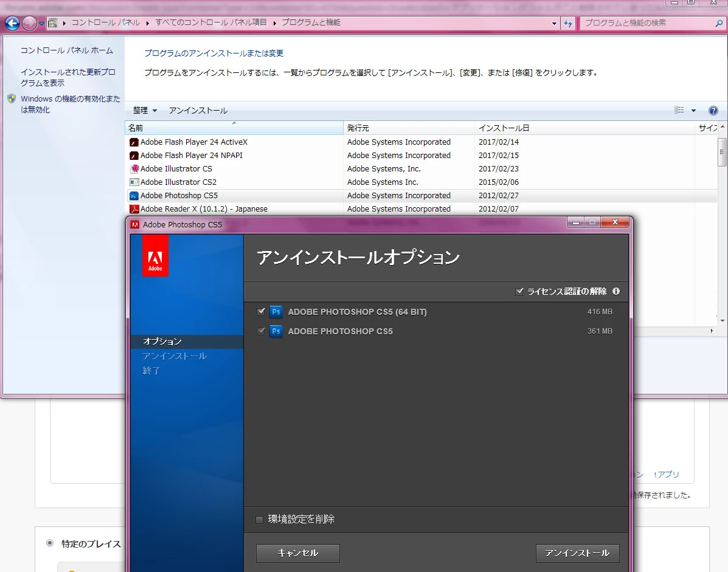728x572 pixels.
Task: Enable 環境設定を削除 checkbox
Action: [260, 520]
